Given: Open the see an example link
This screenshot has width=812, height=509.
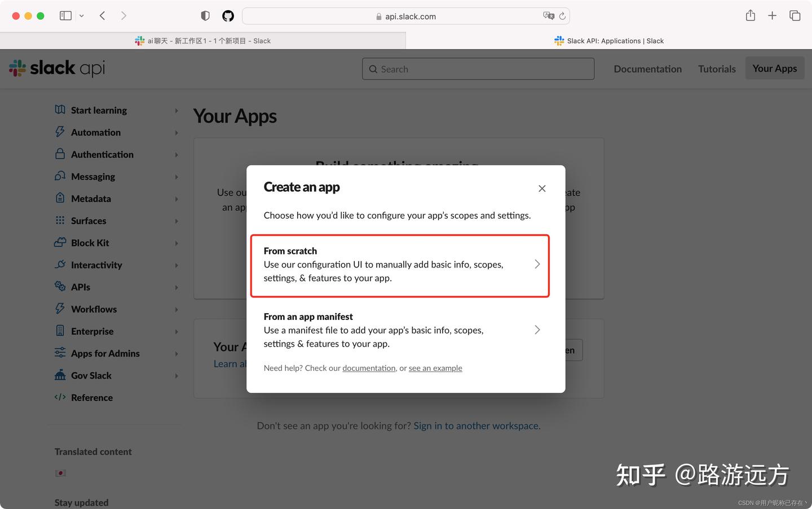Looking at the screenshot, I should click(435, 368).
